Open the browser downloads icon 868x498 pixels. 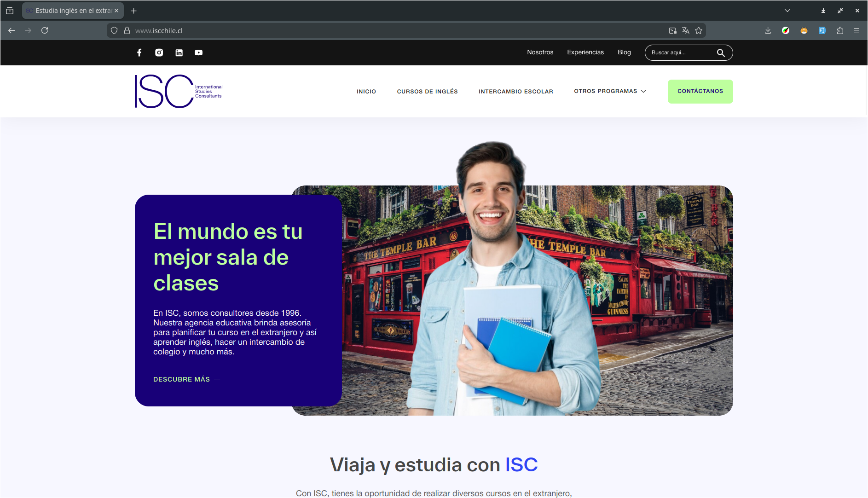coord(768,30)
